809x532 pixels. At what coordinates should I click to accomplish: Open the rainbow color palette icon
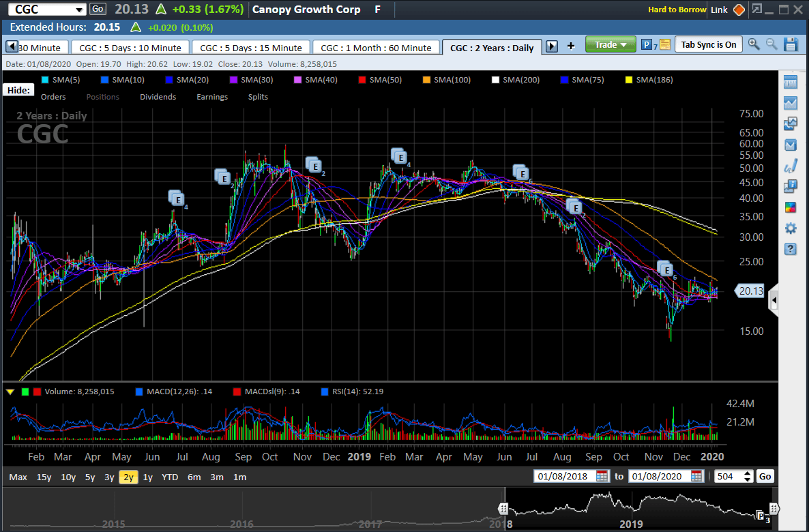point(790,207)
